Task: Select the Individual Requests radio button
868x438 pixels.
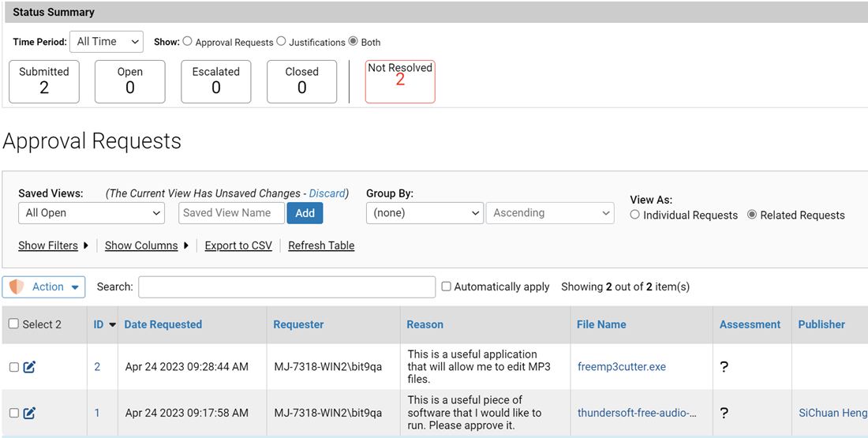Action: click(635, 215)
